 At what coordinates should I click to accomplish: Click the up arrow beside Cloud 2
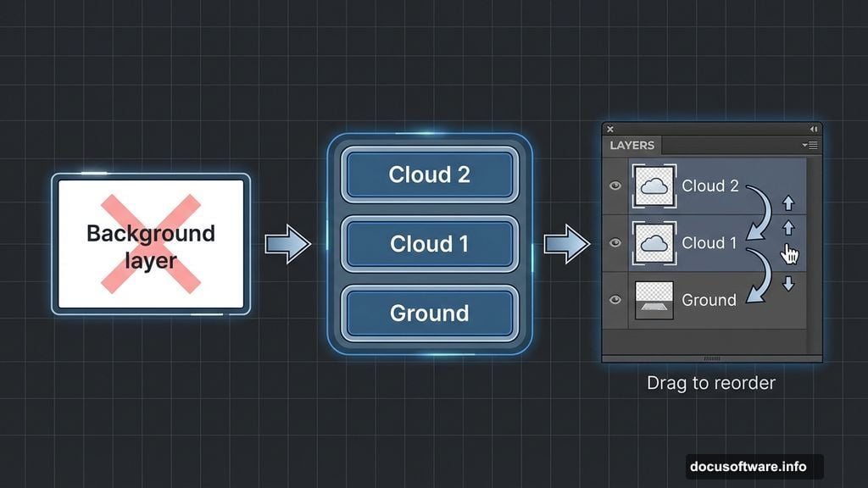click(789, 202)
